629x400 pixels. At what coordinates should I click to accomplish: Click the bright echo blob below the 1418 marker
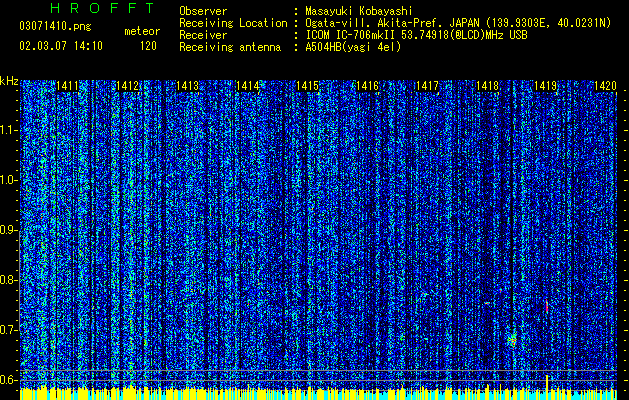(x=512, y=341)
